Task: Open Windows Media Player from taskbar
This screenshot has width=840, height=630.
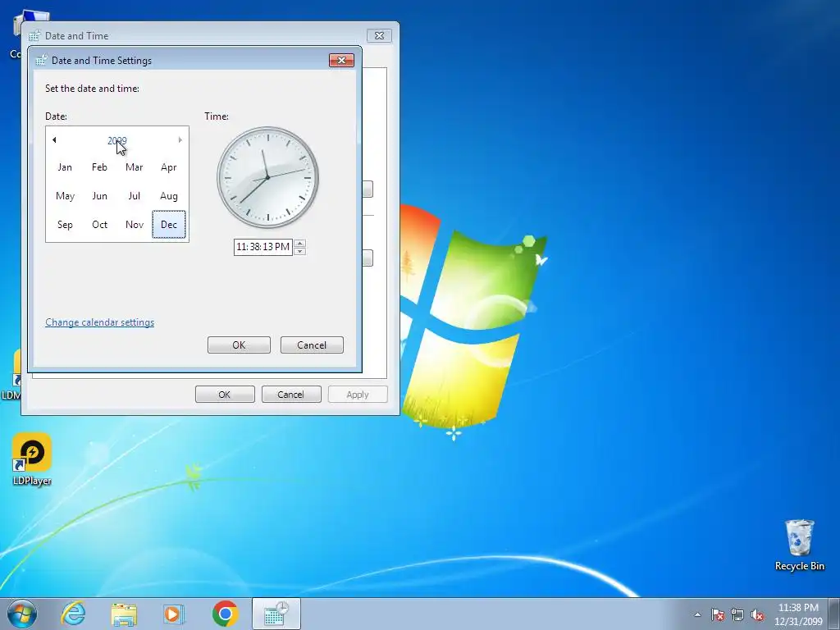Action: click(174, 614)
